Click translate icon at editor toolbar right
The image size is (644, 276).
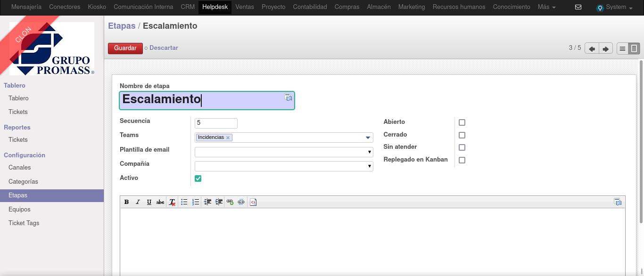pyautogui.click(x=618, y=202)
